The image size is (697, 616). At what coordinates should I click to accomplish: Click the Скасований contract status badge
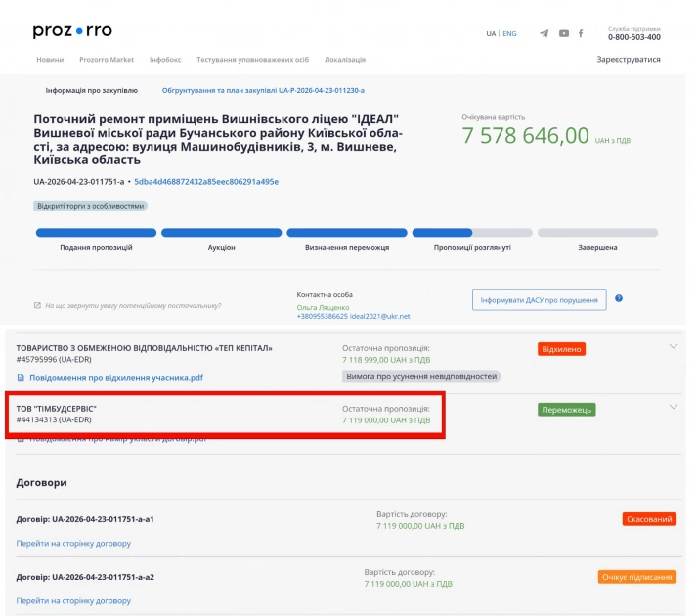tap(649, 519)
